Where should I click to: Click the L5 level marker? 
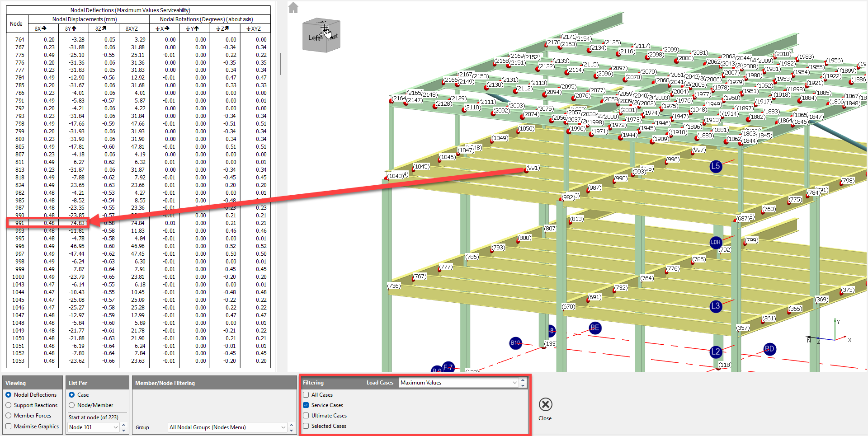click(716, 166)
